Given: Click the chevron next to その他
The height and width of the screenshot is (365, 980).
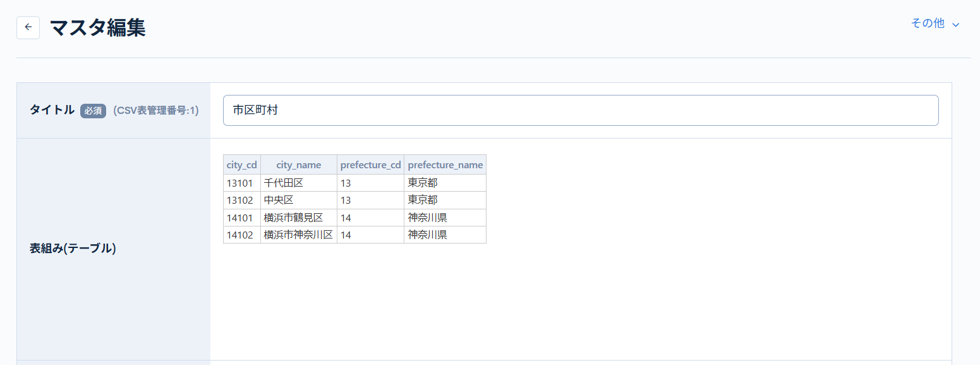Looking at the screenshot, I should pos(955,24).
